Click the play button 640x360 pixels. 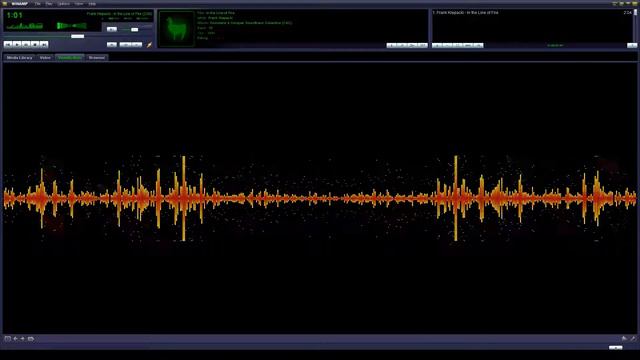coord(17,44)
